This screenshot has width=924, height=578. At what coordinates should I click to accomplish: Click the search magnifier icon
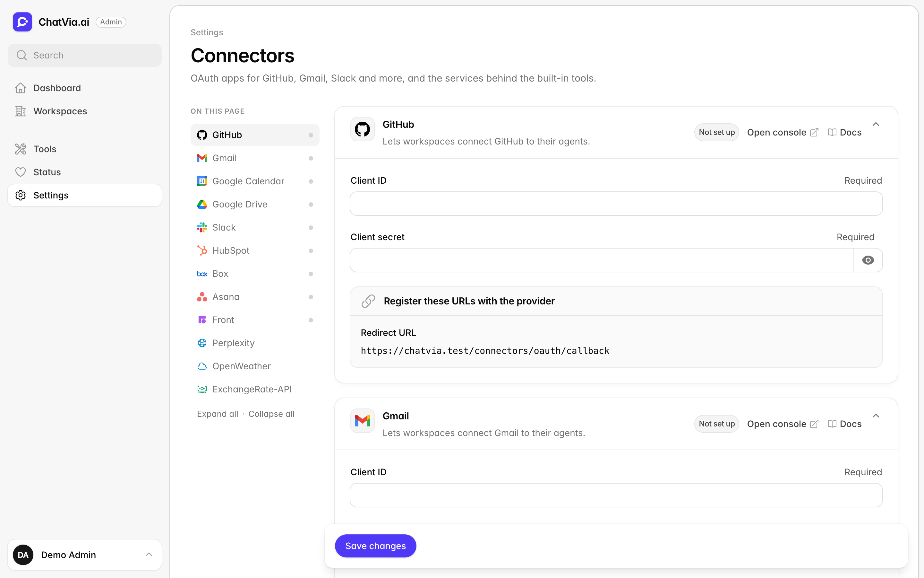coord(22,56)
